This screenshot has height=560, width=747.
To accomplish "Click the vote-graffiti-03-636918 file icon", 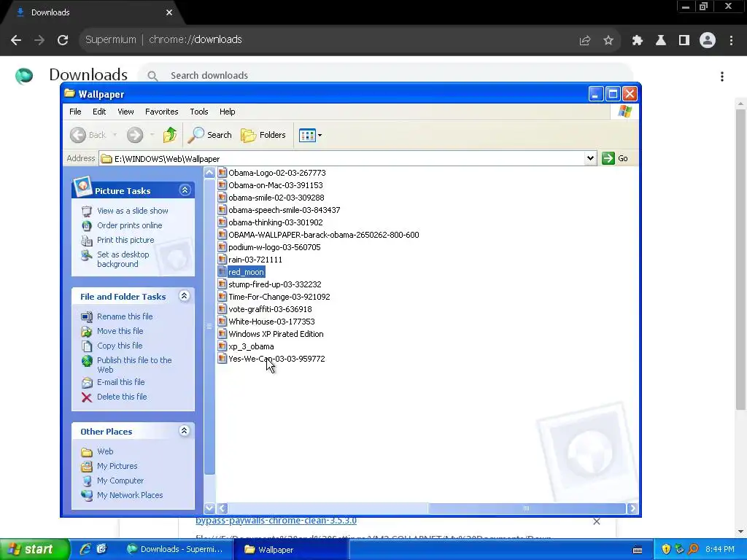I will [x=222, y=308].
